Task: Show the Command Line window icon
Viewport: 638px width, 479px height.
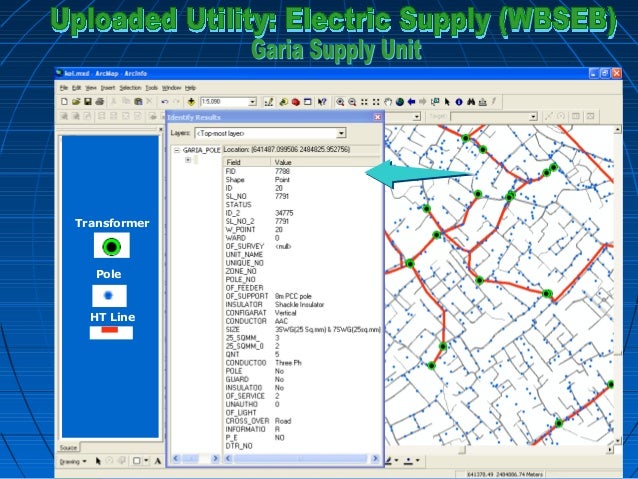Action: click(308, 102)
